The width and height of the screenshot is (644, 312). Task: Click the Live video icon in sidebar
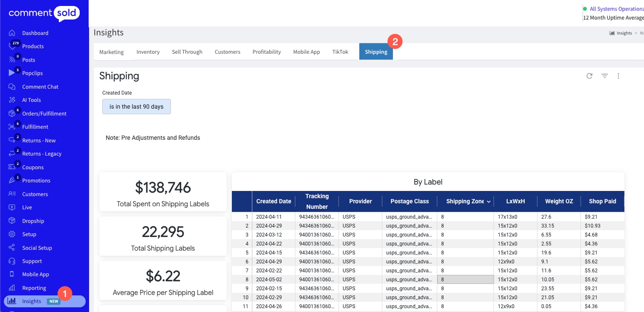tap(12, 207)
